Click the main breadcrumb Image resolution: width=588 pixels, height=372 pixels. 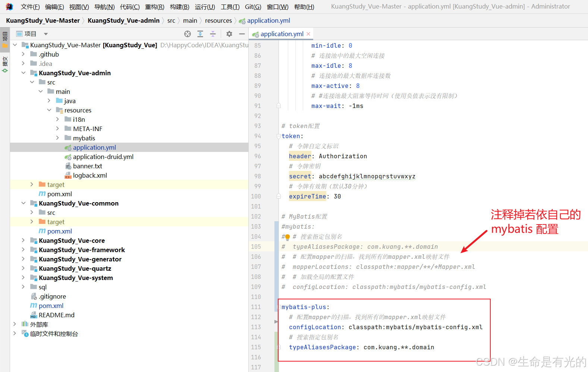[x=190, y=20]
